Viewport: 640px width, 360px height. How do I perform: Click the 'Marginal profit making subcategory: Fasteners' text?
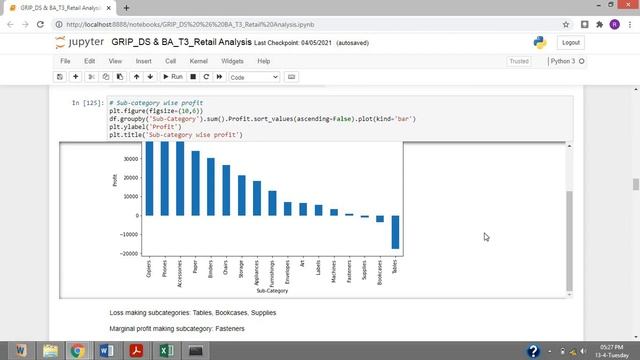177,329
